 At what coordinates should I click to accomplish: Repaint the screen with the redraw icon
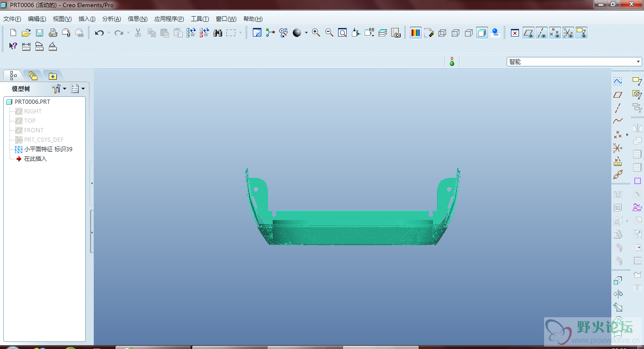coord(257,33)
